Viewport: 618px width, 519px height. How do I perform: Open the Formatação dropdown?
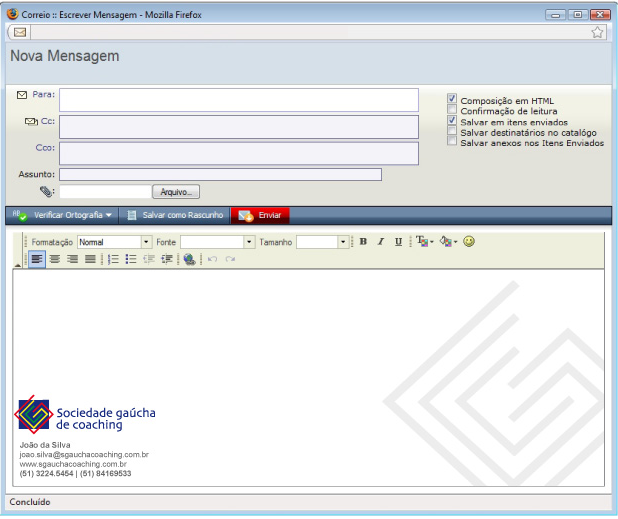click(x=146, y=242)
